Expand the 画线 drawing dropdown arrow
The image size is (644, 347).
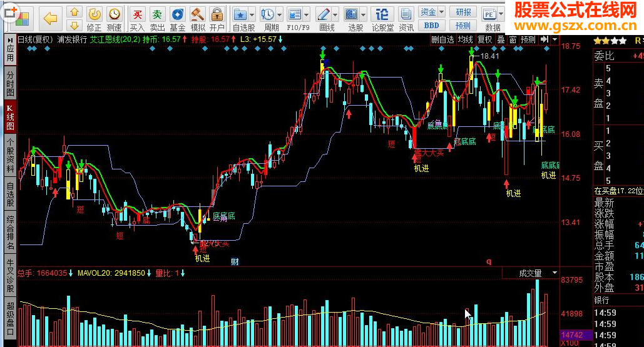pyautogui.click(x=335, y=15)
